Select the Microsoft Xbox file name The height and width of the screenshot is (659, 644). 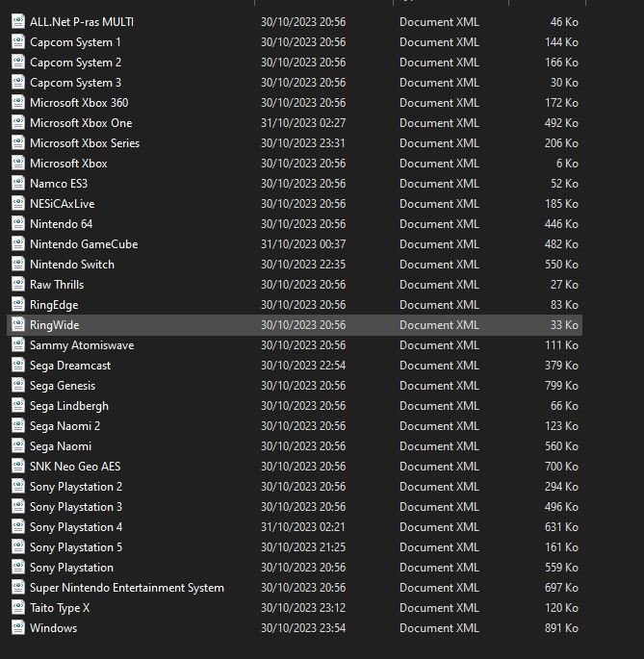pos(68,164)
